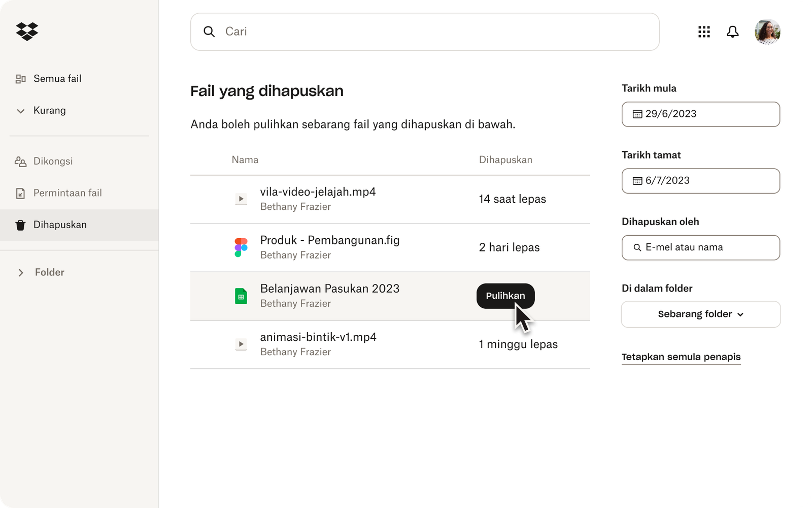The height and width of the screenshot is (508, 812).
Task: Click the Dropbox logo
Action: click(26, 31)
